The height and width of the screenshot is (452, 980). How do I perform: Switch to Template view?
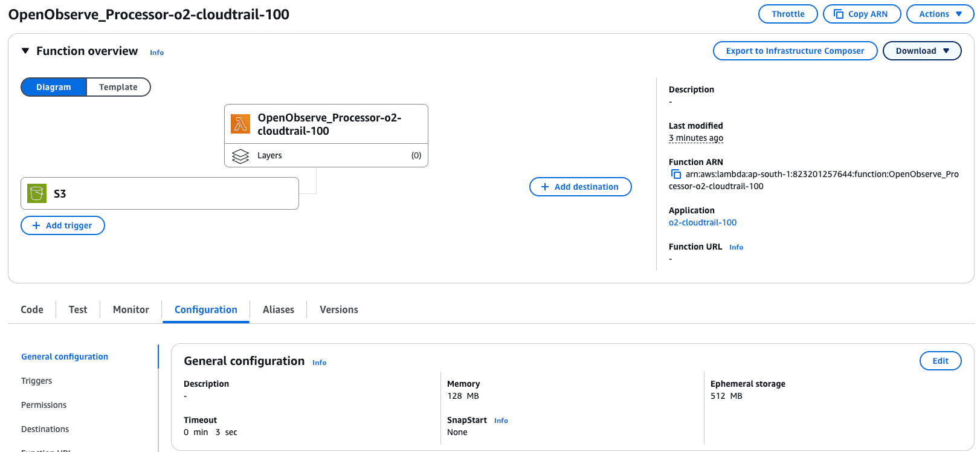[x=118, y=87]
